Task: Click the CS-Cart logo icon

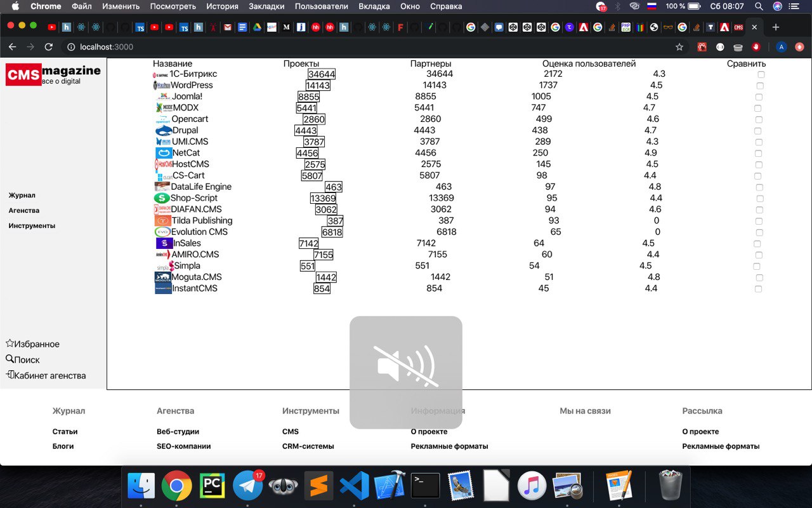Action: coord(164,176)
